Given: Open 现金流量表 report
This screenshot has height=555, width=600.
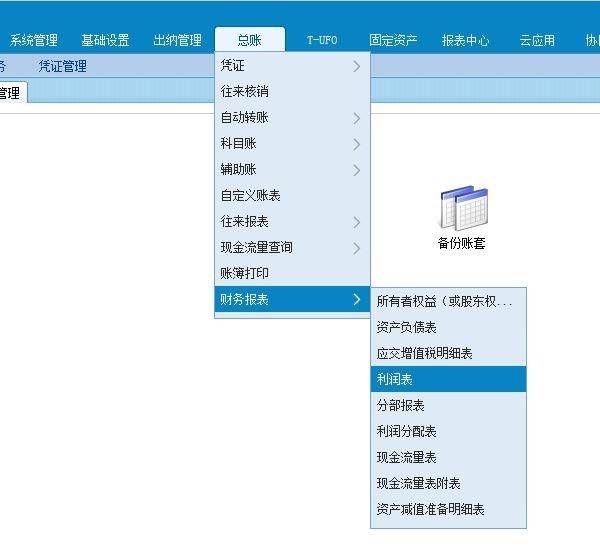Looking at the screenshot, I should pos(448,457).
